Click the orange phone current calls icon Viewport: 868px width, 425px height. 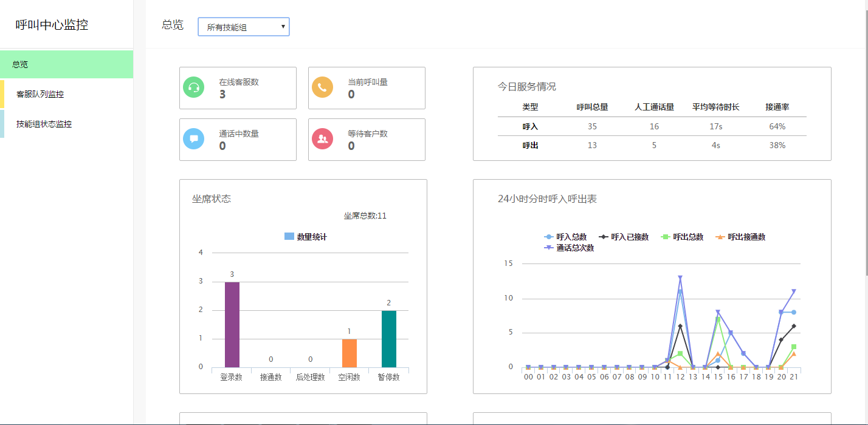tap(322, 87)
